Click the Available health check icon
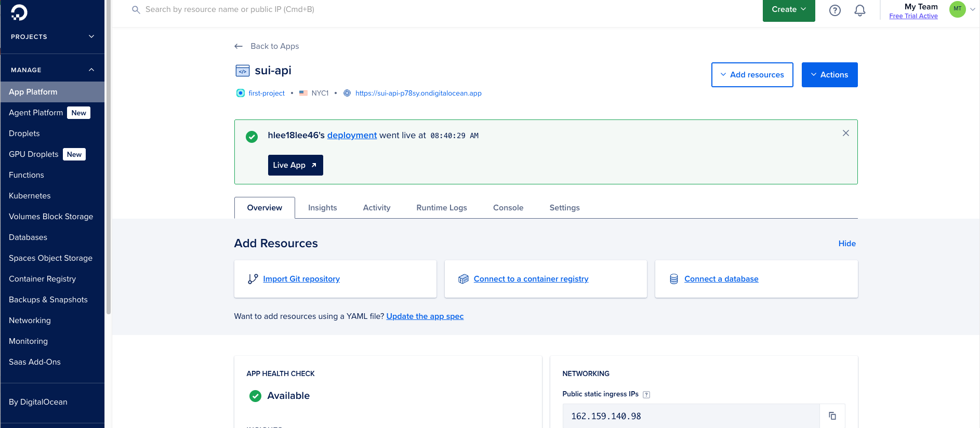 255,396
